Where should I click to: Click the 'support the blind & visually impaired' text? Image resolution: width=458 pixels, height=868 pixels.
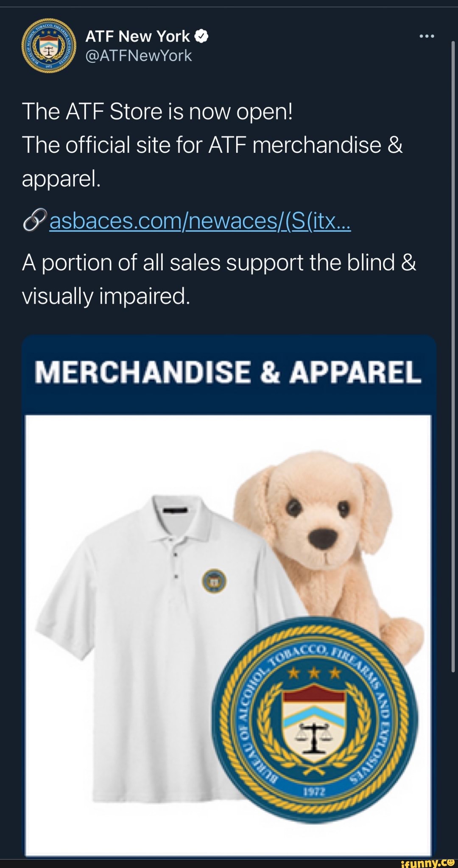(x=219, y=279)
